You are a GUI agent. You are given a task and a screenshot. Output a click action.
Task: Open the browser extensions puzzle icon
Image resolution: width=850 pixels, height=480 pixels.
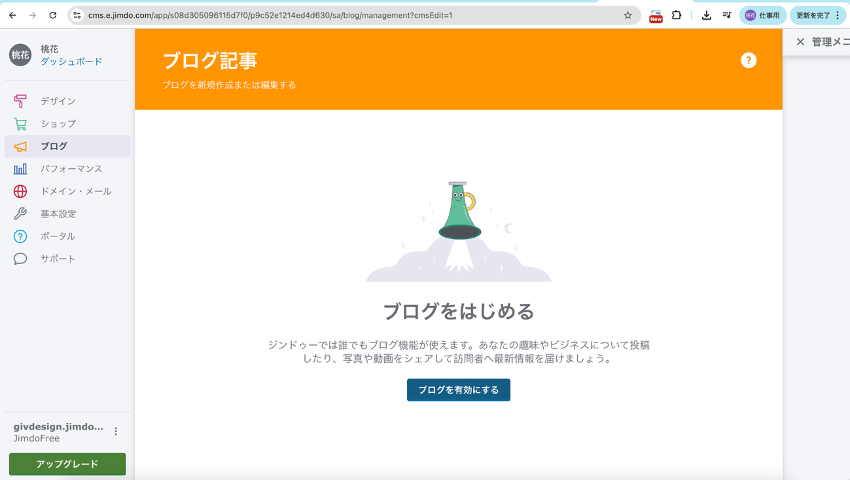pos(677,15)
